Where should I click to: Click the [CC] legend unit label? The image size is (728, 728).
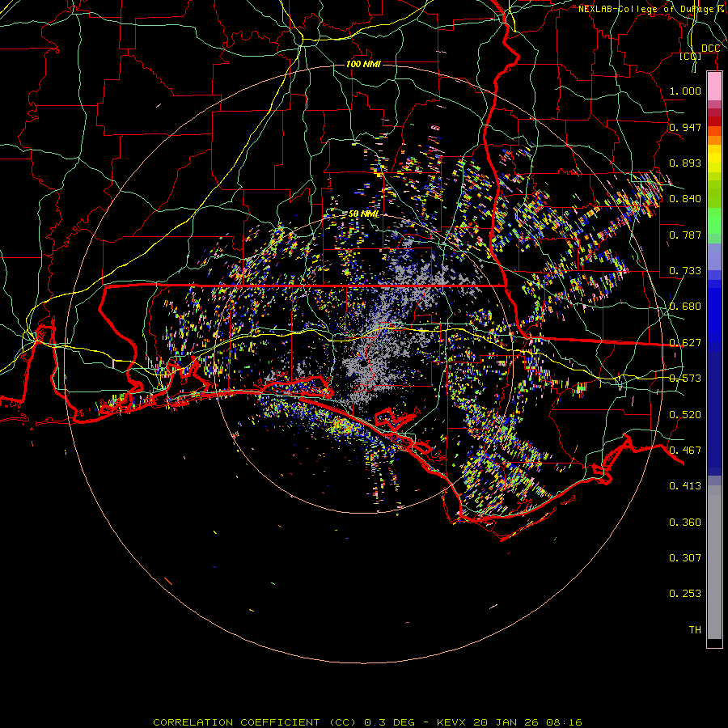(691, 56)
